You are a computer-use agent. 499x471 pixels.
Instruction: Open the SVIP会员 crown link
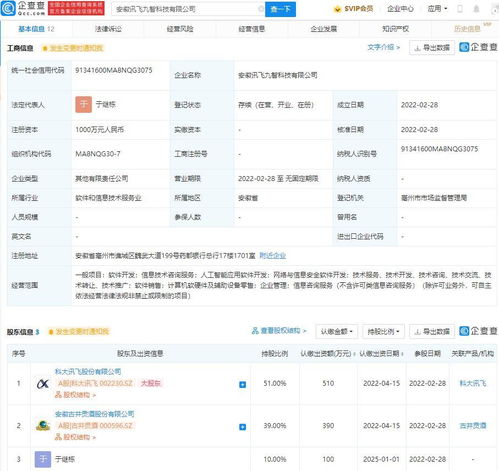click(x=353, y=9)
